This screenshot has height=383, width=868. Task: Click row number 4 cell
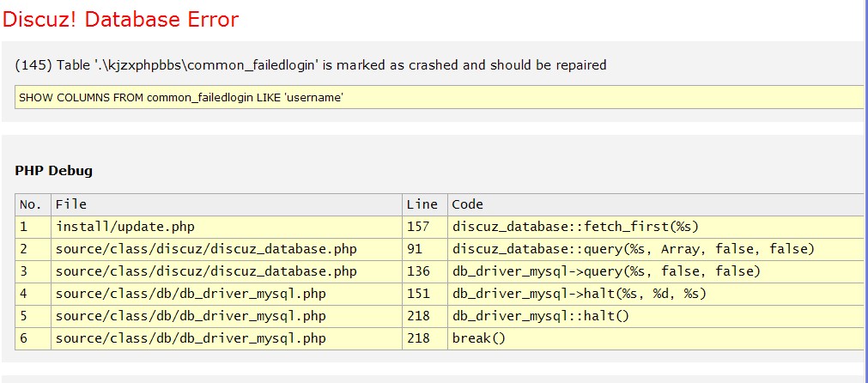33,294
